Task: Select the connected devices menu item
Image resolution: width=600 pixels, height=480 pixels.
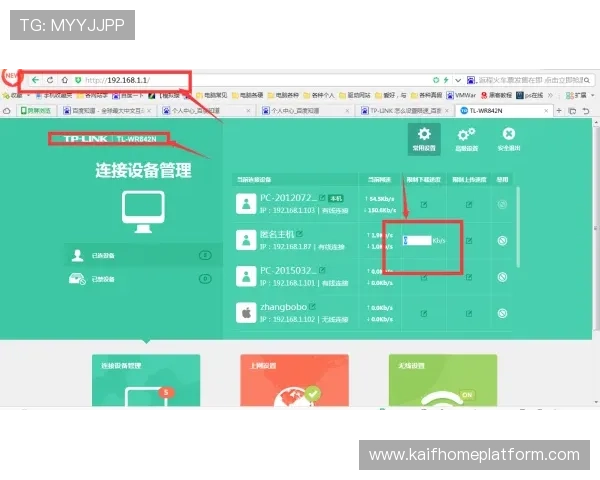Action: (x=142, y=255)
